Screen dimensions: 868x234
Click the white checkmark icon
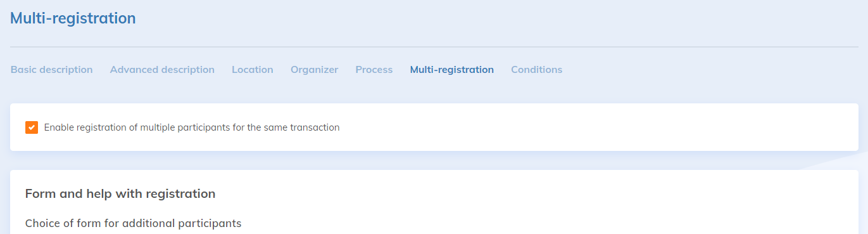pos(32,127)
